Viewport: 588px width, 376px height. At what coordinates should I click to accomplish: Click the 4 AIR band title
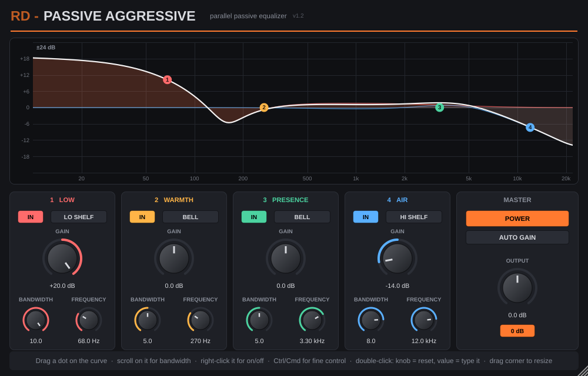397,200
